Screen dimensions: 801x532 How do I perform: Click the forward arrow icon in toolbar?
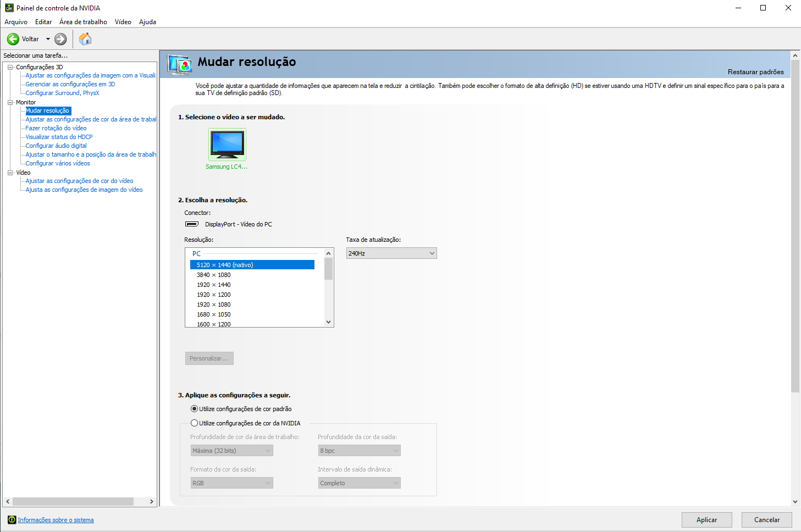click(60, 39)
